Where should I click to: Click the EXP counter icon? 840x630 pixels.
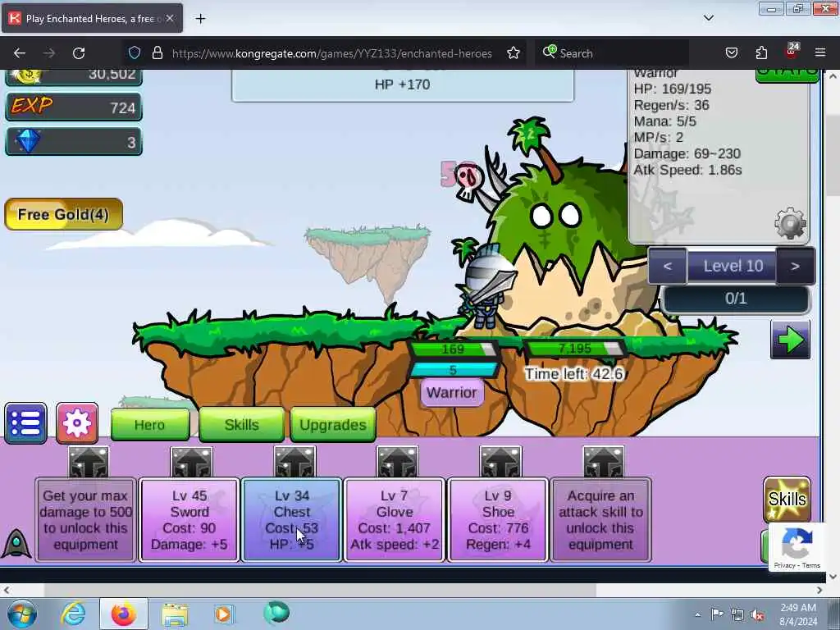(32, 106)
